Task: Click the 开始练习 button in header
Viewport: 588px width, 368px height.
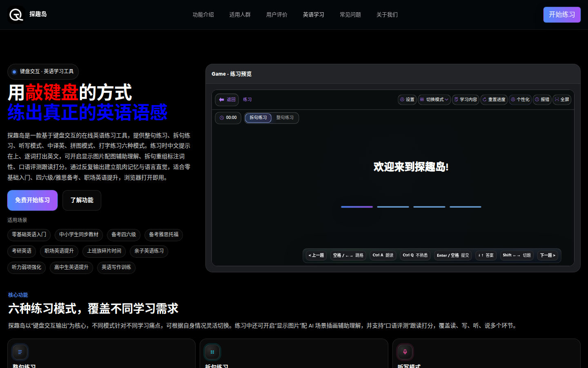Action: 562,15
